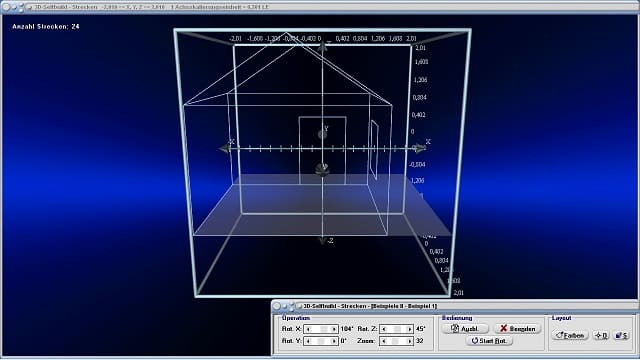The image size is (640, 360).
Task: Increase Rot. X with right arrow
Action: pos(334,329)
